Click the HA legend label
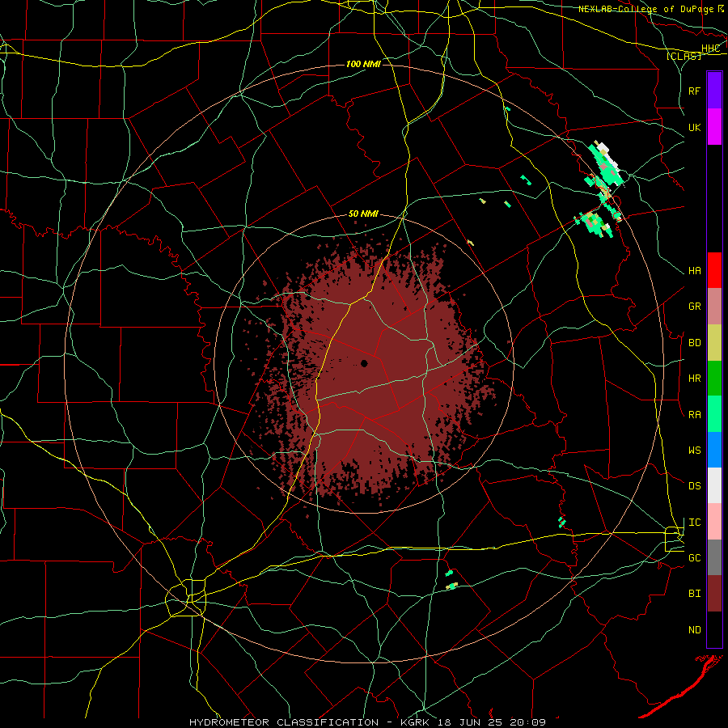 pos(694,271)
